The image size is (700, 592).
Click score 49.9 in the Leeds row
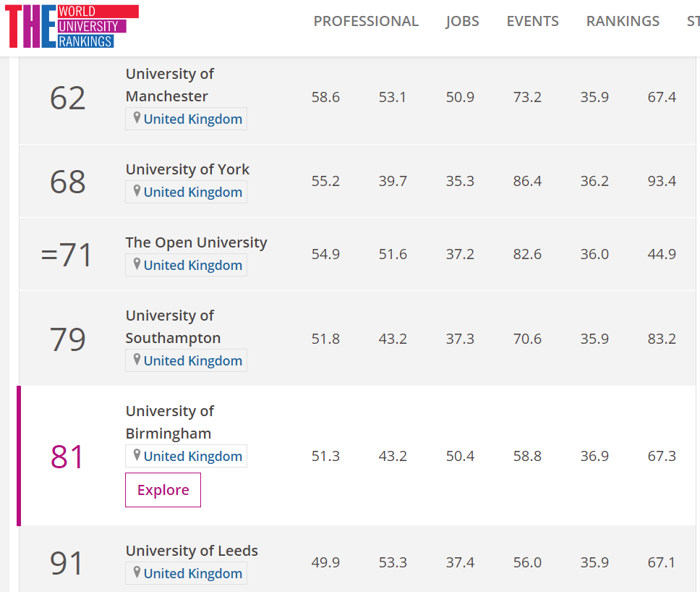tap(325, 562)
